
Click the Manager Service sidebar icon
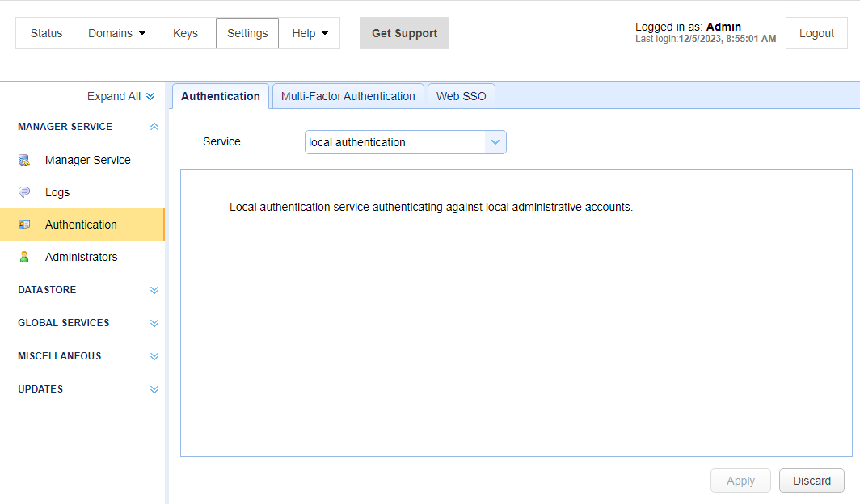tap(24, 160)
